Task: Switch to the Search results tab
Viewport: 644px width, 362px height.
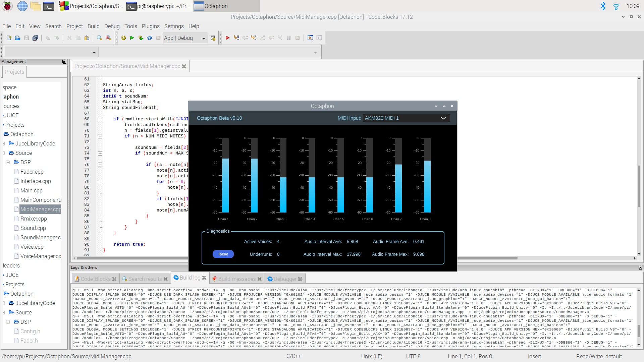Action: tap(145, 279)
